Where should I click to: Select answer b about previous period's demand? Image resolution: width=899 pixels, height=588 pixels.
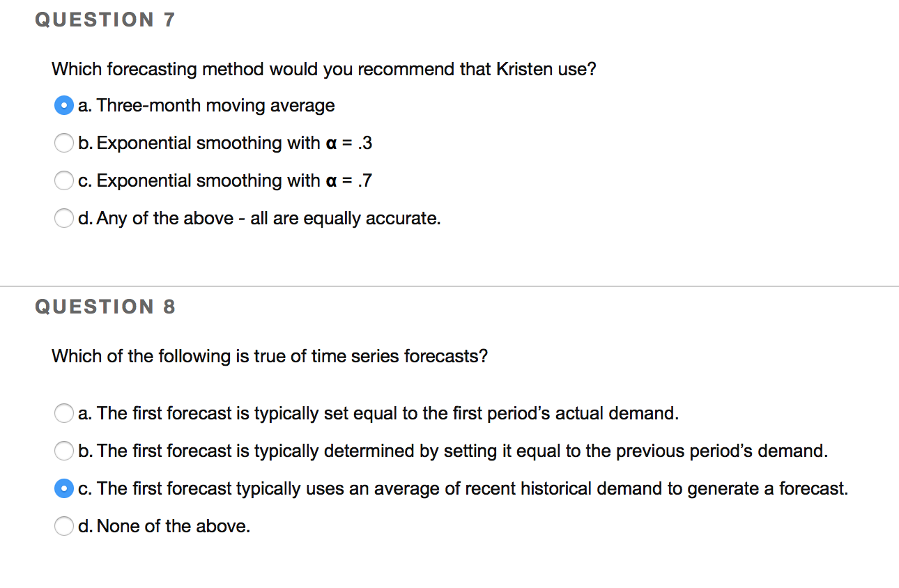coord(64,451)
